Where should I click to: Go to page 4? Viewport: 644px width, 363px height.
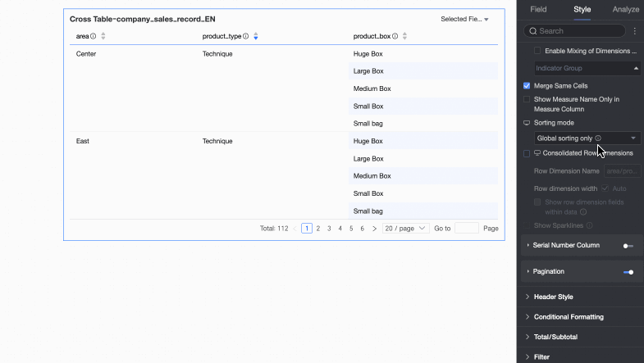point(340,229)
